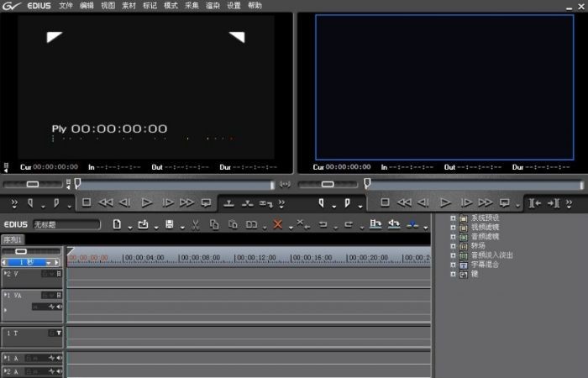Click the copy icon in timeline toolbar
The image size is (588, 378).
point(214,225)
